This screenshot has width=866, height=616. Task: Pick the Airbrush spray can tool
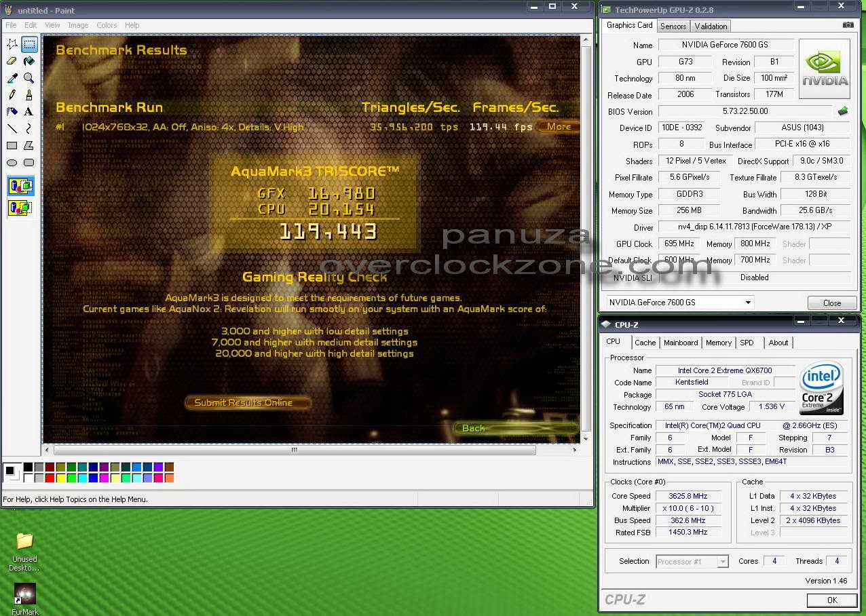click(12, 112)
